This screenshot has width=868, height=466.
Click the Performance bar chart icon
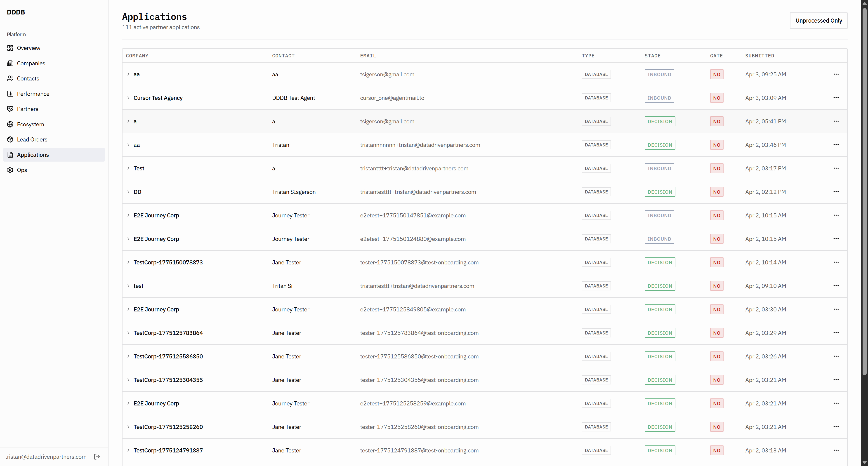(x=10, y=94)
